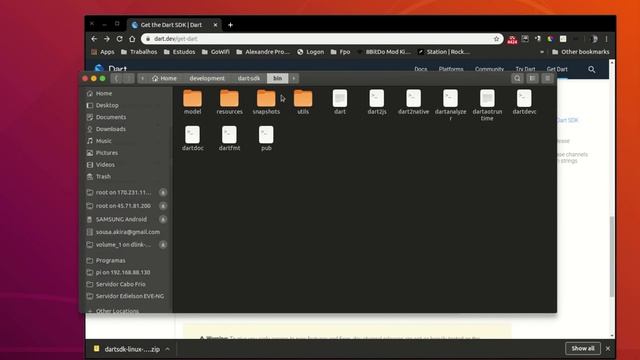Select the dartdevc script file
Image resolution: width=640 pixels, height=360 pixels.
(524, 102)
